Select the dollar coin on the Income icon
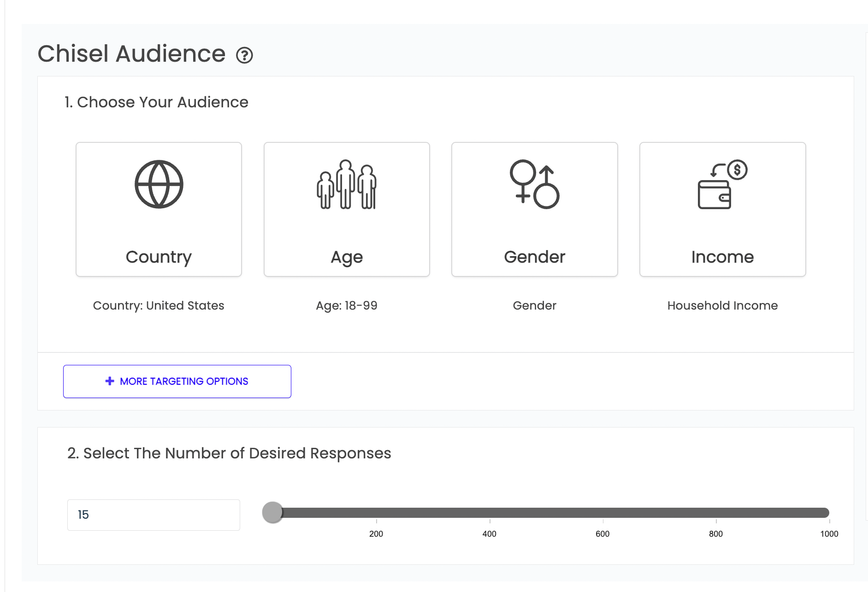Viewport: 868px width, 592px height. coord(736,170)
